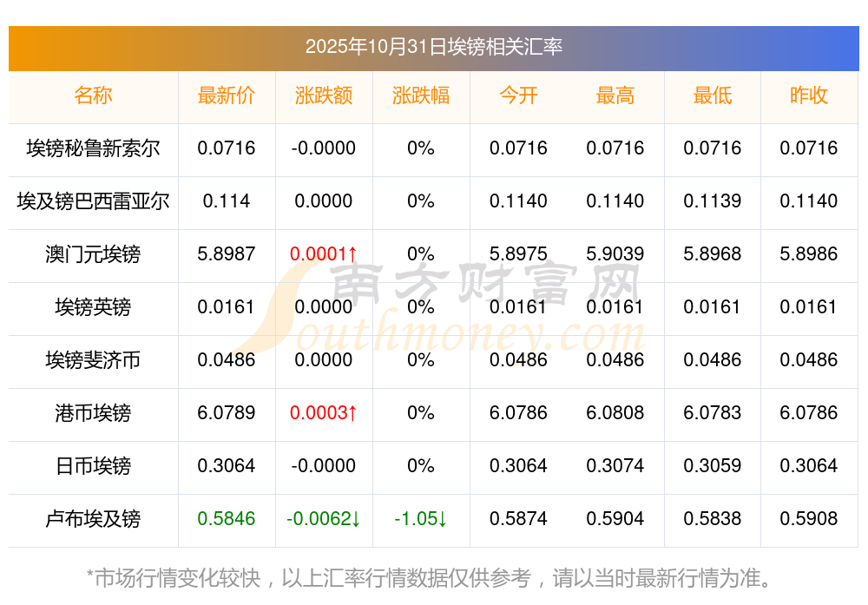The image size is (868, 605).
Task: Click the green -1.05↓ percentage
Action: click(421, 519)
